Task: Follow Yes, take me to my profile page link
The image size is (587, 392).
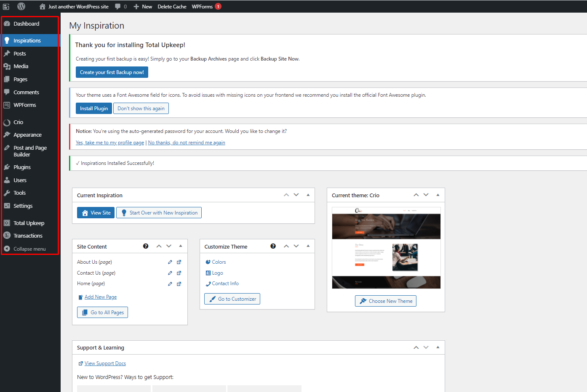Action: pyautogui.click(x=110, y=143)
